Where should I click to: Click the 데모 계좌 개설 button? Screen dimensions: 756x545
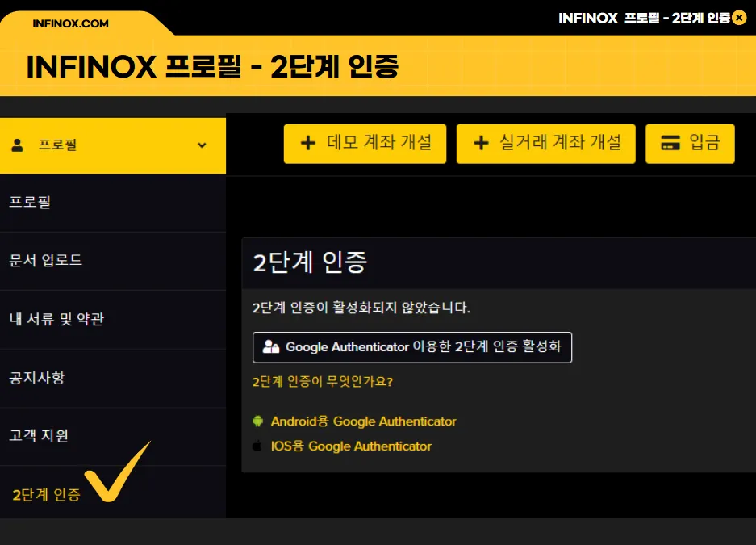365,144
